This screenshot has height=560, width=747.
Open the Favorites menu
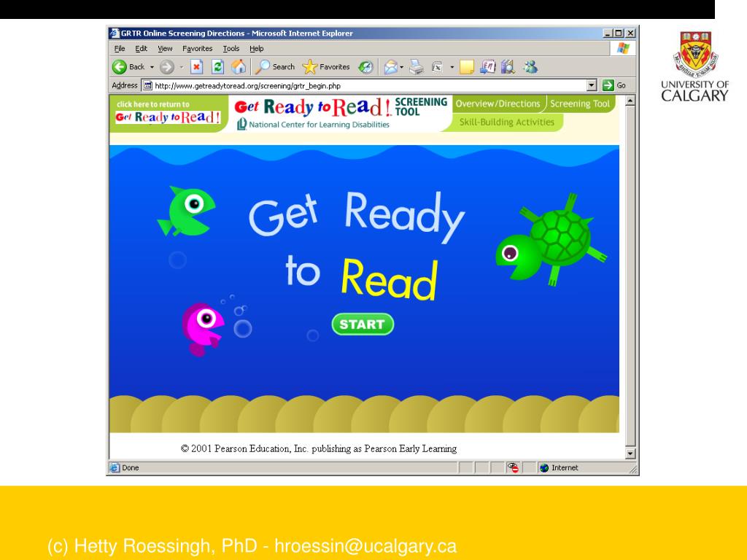tap(197, 49)
